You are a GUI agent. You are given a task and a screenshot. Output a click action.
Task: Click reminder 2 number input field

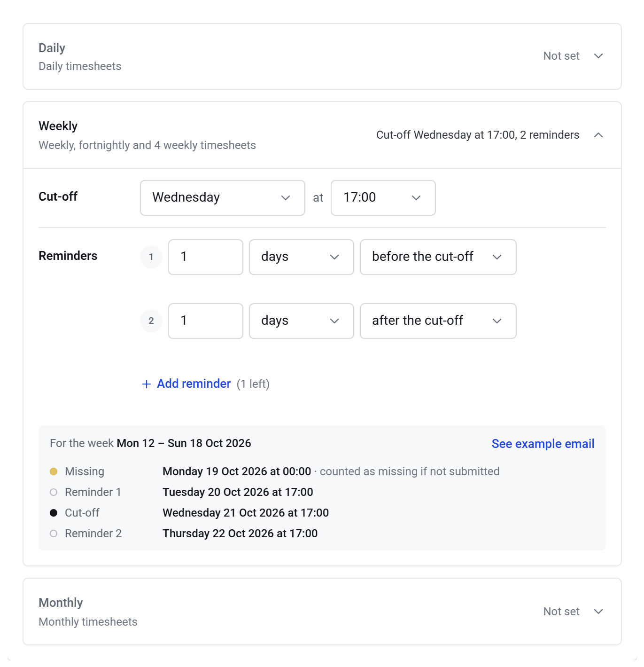click(206, 321)
